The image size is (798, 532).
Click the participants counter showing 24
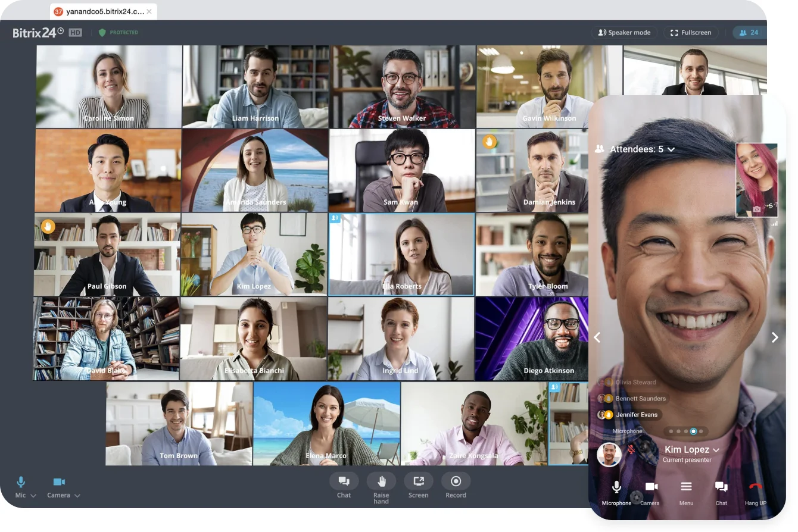pos(749,32)
